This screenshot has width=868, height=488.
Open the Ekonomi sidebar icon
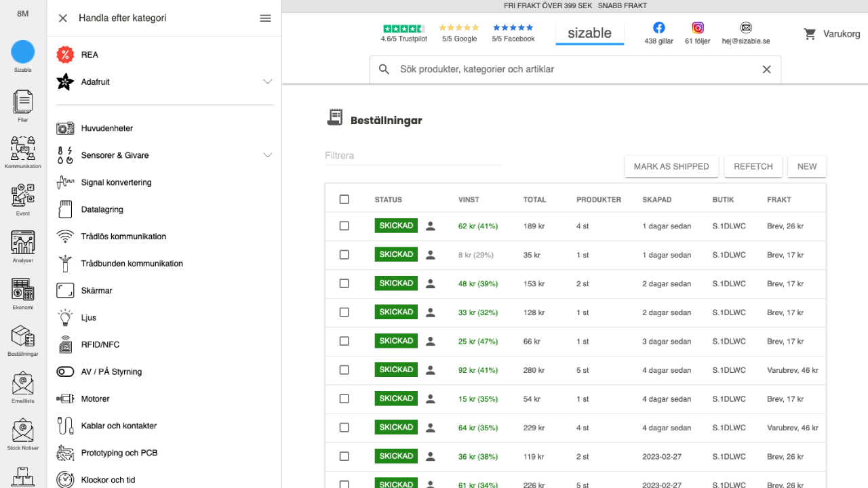tap(22, 289)
